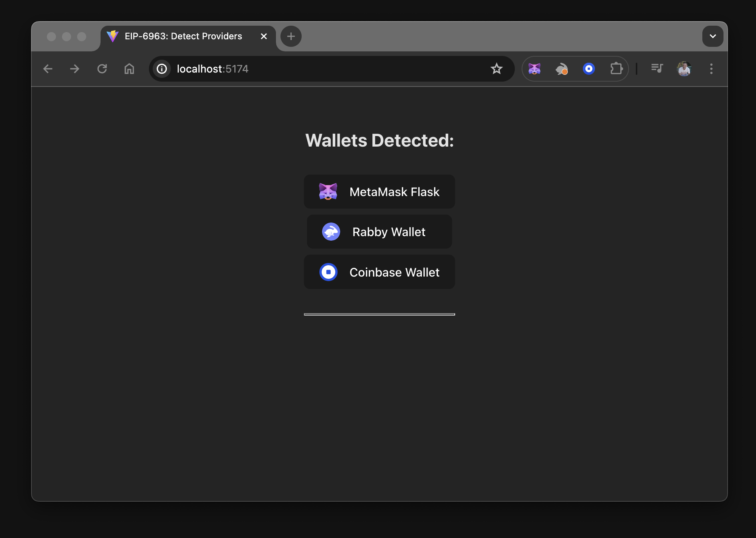Select the Rabby Wallet button
756x538 pixels.
[x=379, y=232]
